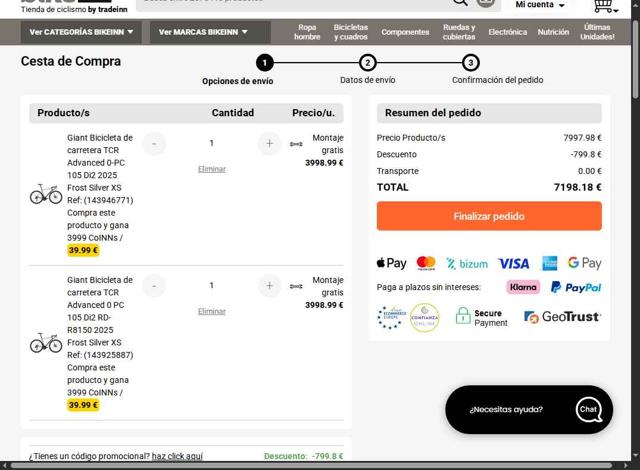Image resolution: width=640 pixels, height=470 pixels.
Task: Open Electrónica menu
Action: [x=508, y=32]
